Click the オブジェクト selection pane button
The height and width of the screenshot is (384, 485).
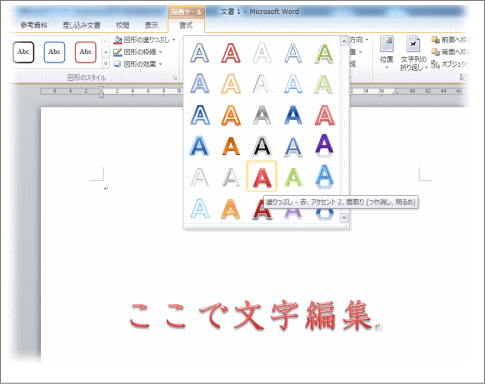pyautogui.click(x=450, y=64)
